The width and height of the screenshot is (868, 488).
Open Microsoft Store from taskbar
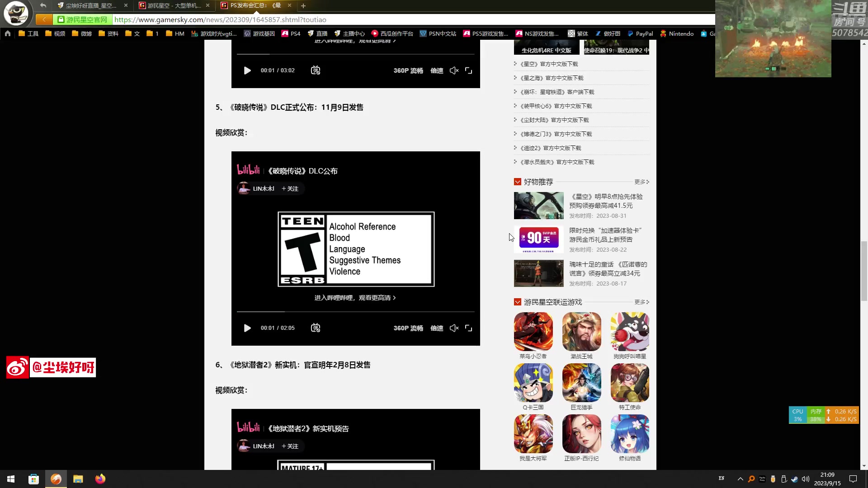[33, 479]
